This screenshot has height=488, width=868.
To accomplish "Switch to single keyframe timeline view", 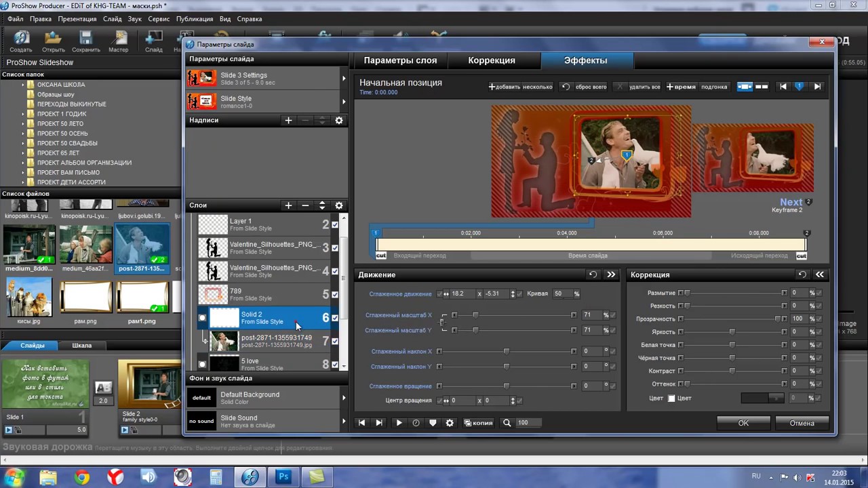I will [x=745, y=87].
